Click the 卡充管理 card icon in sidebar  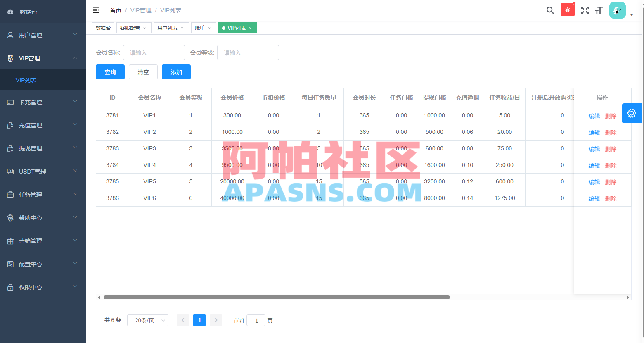[x=10, y=102]
